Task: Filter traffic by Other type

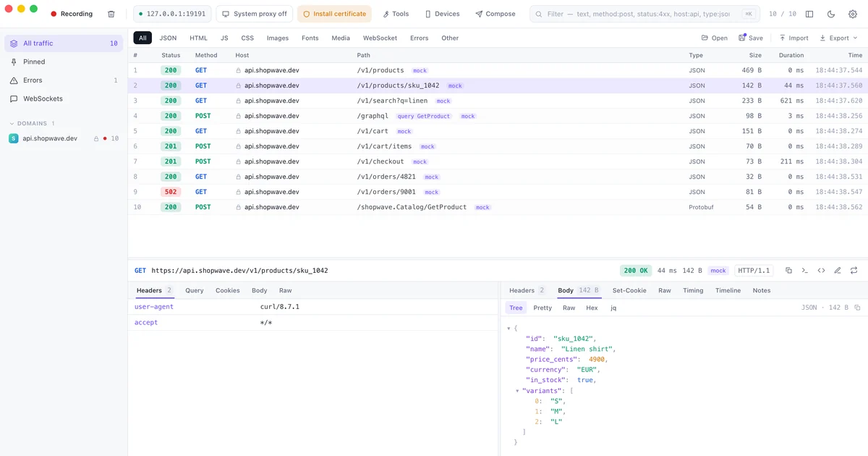Action: pos(450,38)
